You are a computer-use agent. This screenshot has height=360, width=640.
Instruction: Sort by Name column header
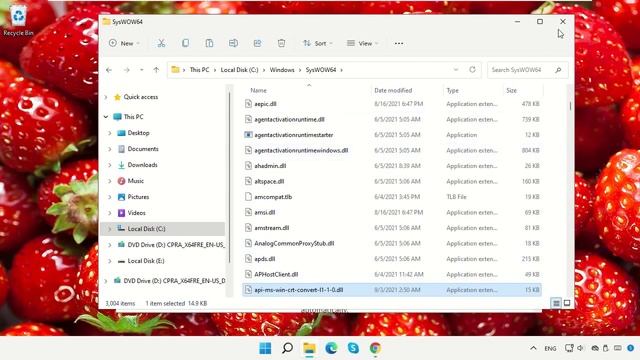point(258,91)
